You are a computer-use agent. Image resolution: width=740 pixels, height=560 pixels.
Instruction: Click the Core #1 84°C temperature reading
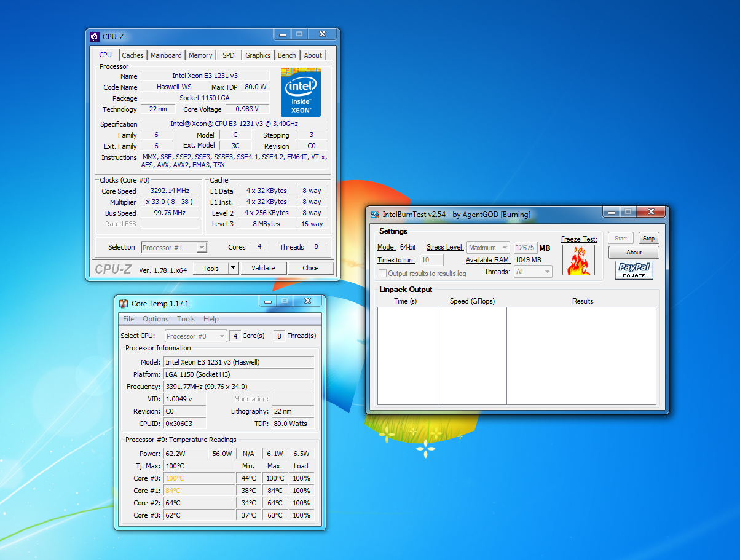click(199, 491)
